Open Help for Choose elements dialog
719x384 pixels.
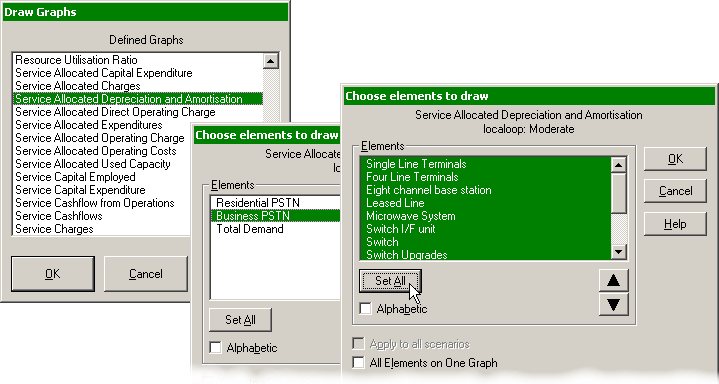pos(675,224)
